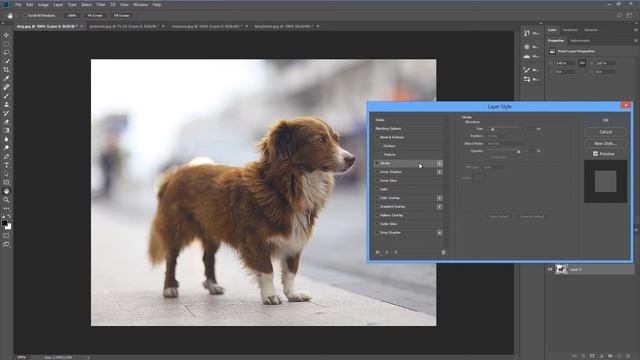
Task: Select the Brush tool
Action: click(6, 96)
